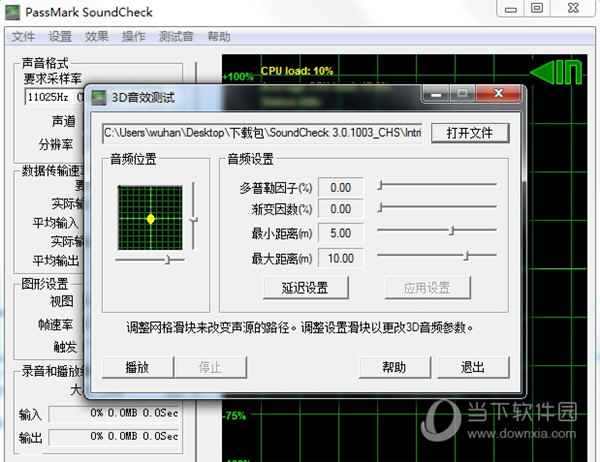Click the 渐变因数 slider thumb
The image size is (600, 462).
380,208
